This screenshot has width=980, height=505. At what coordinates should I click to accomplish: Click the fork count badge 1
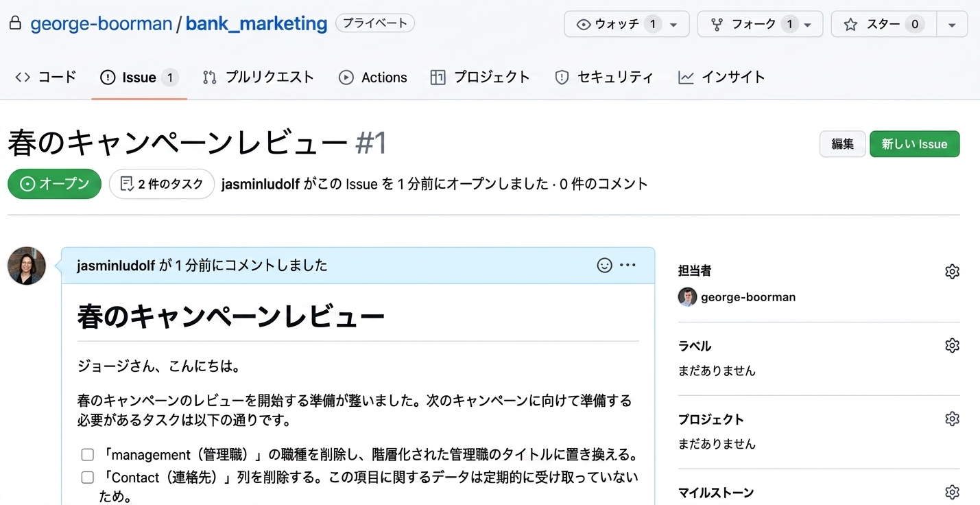click(789, 24)
